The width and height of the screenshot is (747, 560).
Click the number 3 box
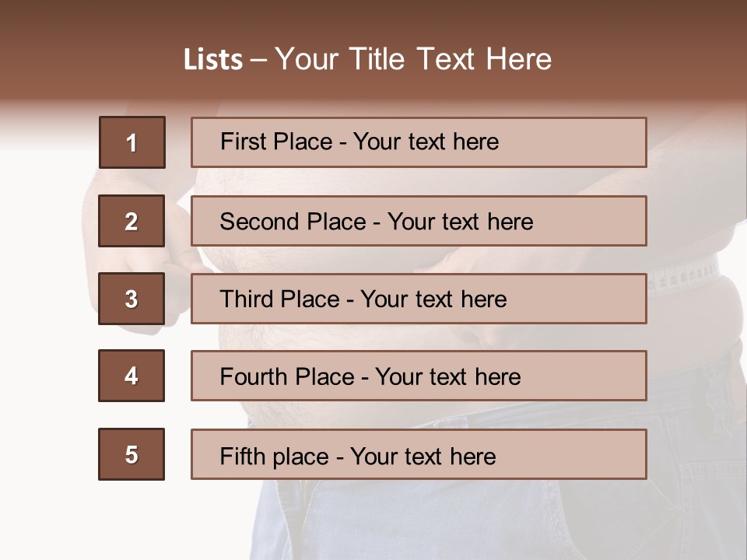coord(132,299)
